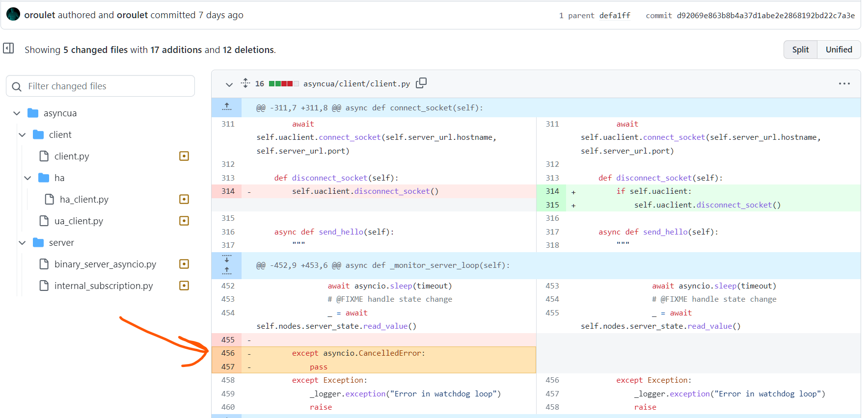Viewport: 868px width, 418px height.
Task: Open binary_server_asyncio.py in the file tree
Action: coord(105,264)
